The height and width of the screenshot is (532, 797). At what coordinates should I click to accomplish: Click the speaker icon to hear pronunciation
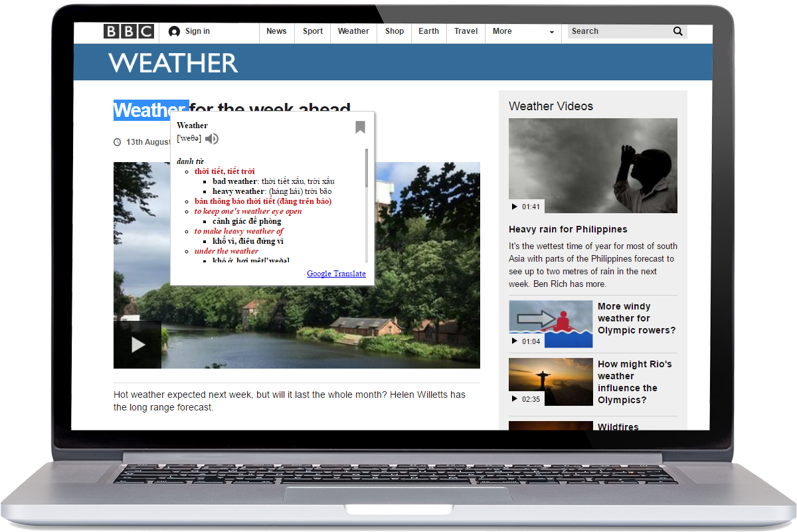click(211, 138)
